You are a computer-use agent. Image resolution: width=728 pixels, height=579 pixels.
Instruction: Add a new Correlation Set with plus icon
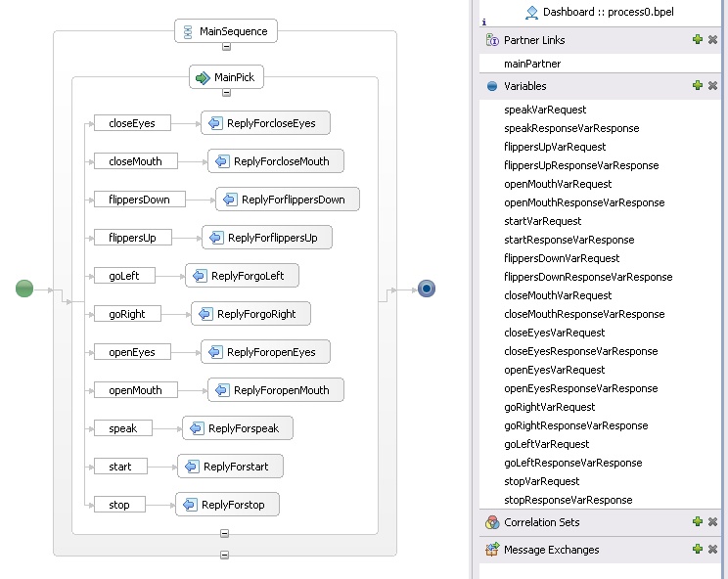click(698, 522)
